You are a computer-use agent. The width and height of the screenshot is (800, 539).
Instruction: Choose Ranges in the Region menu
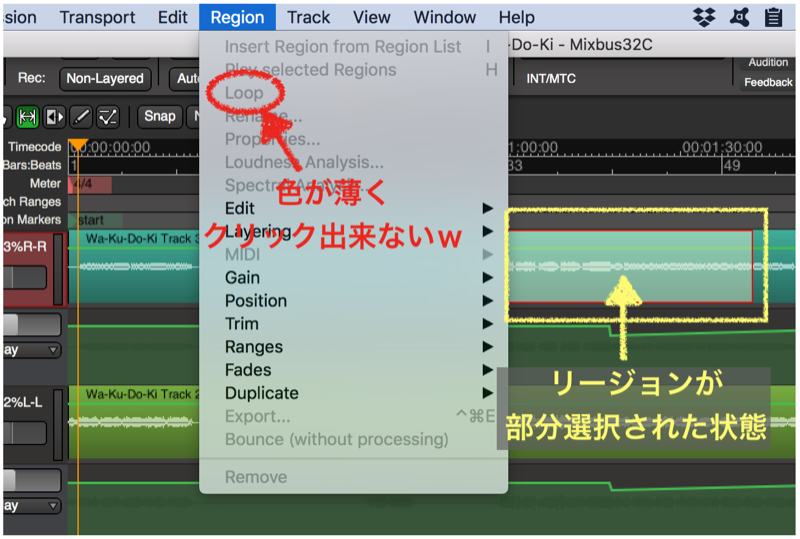[x=353, y=347]
